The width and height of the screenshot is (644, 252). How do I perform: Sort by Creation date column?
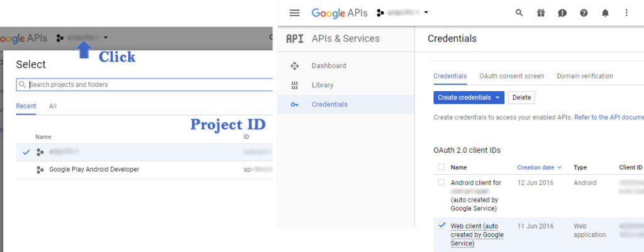click(539, 167)
